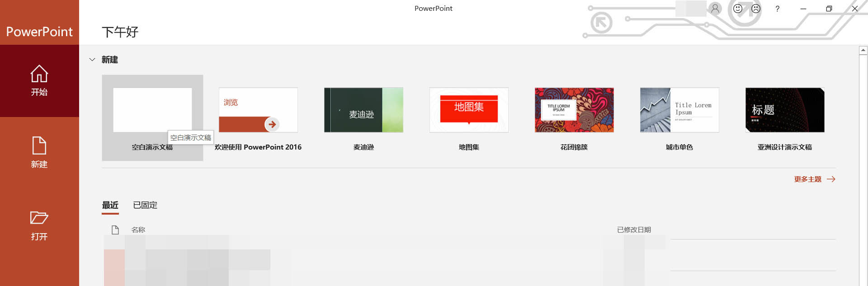Click the arrow button on 浏览 template
Viewport: 868px width, 286px height.
[x=272, y=124]
